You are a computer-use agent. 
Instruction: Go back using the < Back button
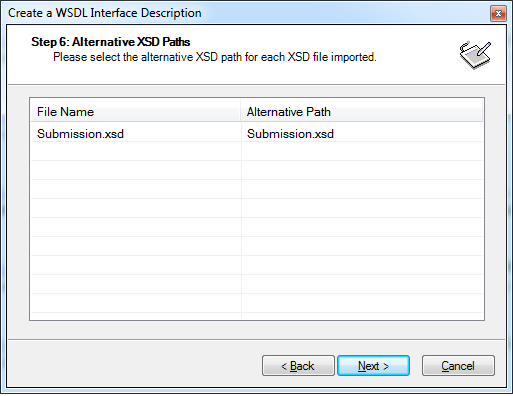[298, 366]
